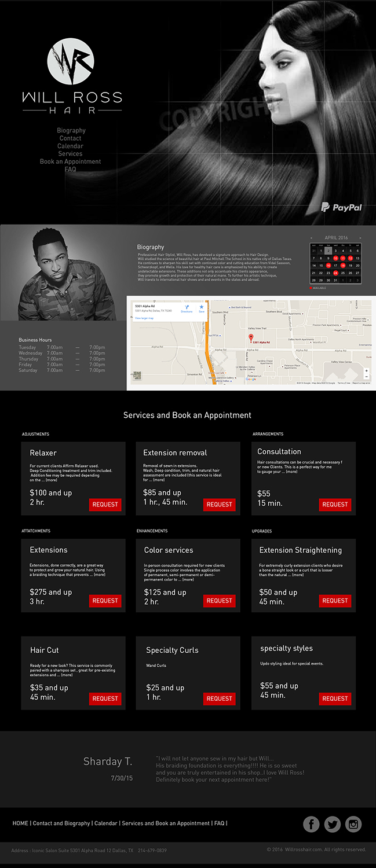Request the specialty styles service
This screenshot has height=868, width=376.
tap(335, 698)
